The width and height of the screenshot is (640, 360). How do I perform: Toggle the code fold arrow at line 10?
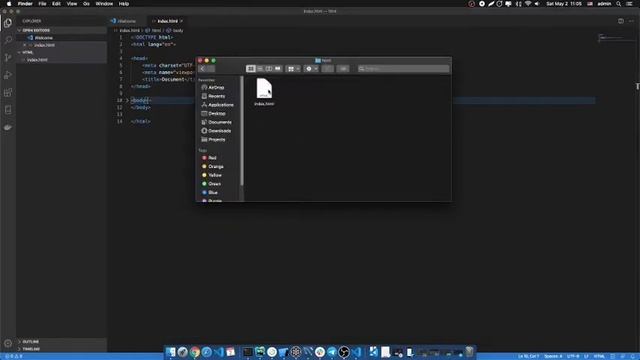tap(127, 100)
